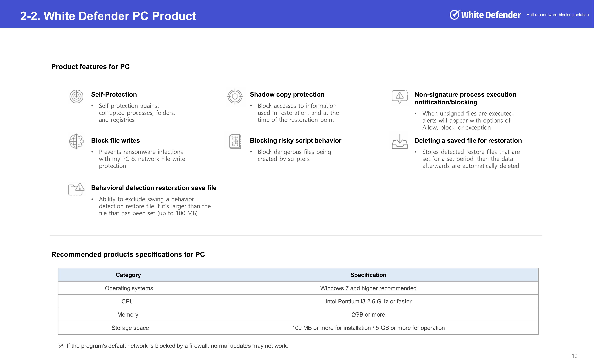Click the Self-Protection radar icon
Viewport: 594px width, 364px height.
point(76,96)
